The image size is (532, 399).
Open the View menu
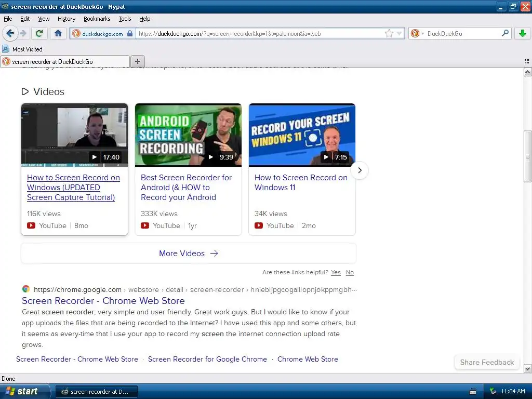click(44, 19)
